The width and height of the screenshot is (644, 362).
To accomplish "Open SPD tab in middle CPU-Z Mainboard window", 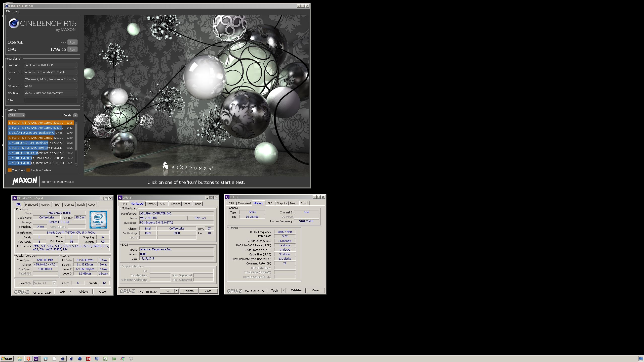I will pos(163,204).
